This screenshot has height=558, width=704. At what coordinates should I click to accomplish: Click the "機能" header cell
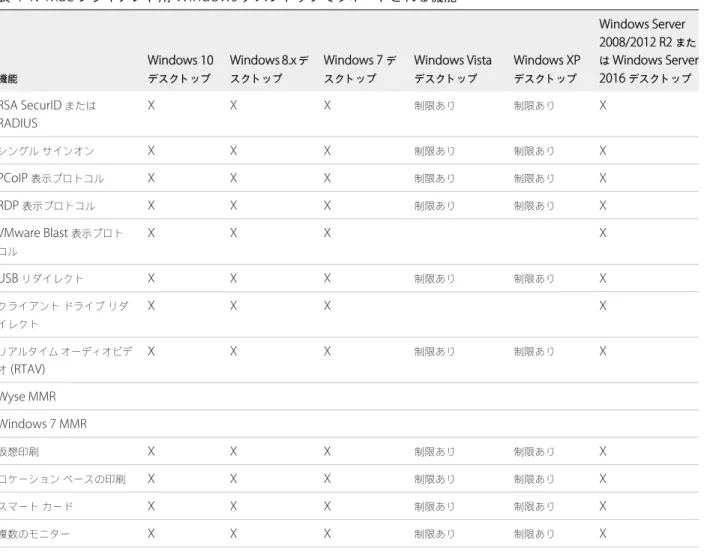9,79
